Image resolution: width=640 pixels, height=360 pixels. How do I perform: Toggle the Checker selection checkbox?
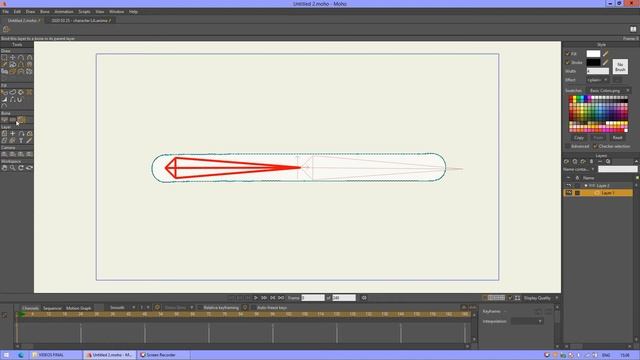point(595,146)
